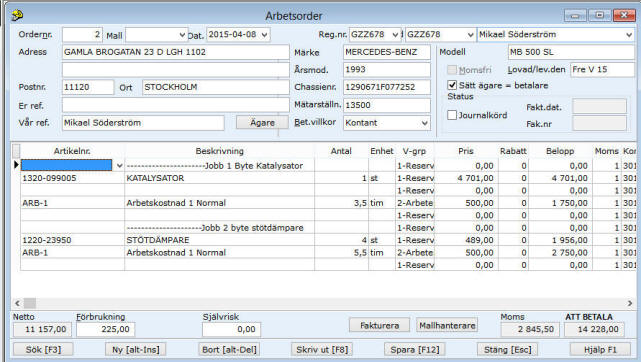Click the horizontal scrollbar left arrow
The width and height of the screenshot is (641, 362).
point(18,303)
